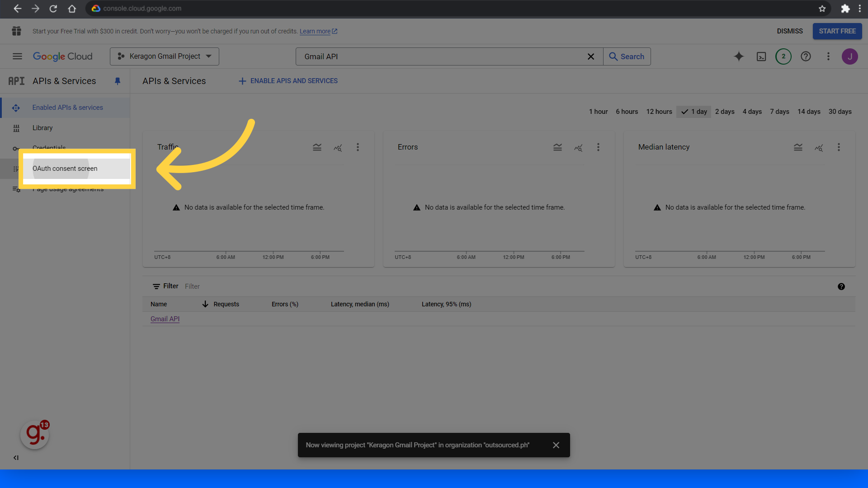Toggle legend on the Errors chart

tap(557, 147)
